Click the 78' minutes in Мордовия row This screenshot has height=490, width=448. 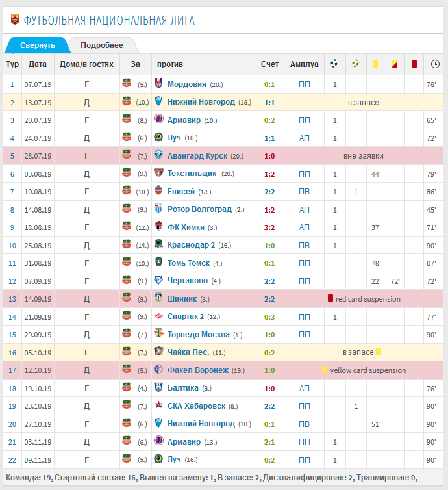pos(431,84)
